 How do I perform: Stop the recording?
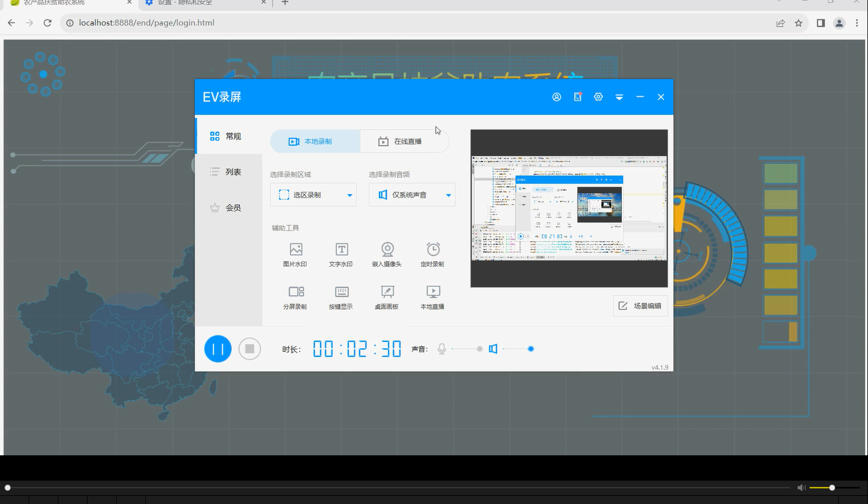[250, 349]
